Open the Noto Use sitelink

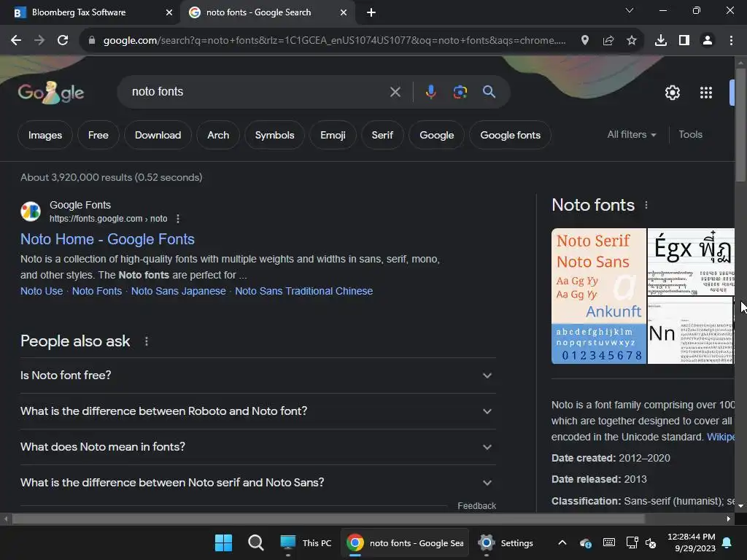point(42,291)
